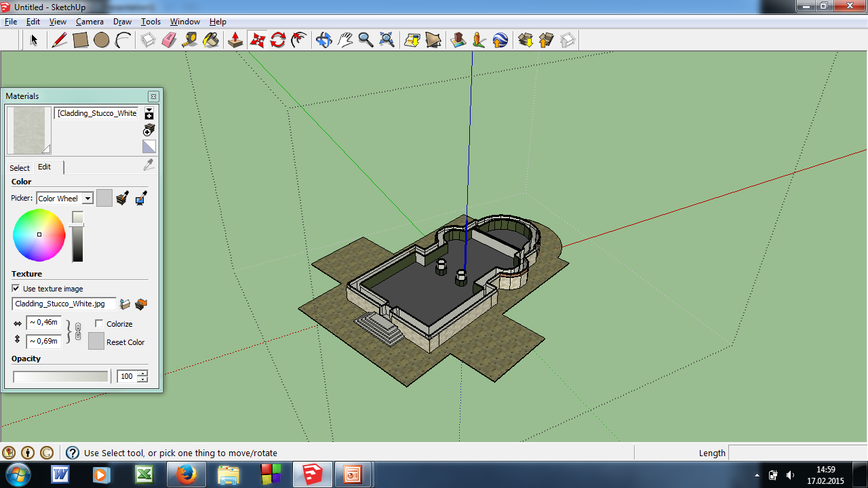Click the material name field
The width and height of the screenshot is (868, 488).
coord(97,113)
